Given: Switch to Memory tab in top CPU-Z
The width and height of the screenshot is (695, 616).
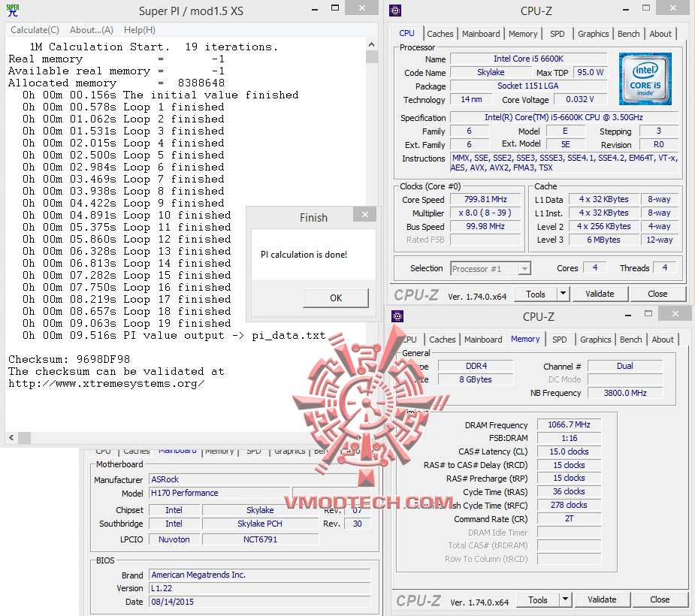Looking at the screenshot, I should click(523, 34).
